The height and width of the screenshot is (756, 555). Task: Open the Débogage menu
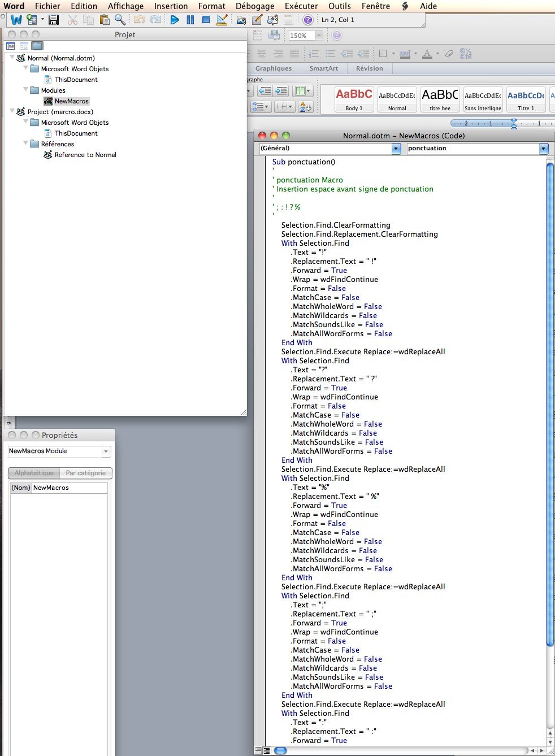point(254,6)
